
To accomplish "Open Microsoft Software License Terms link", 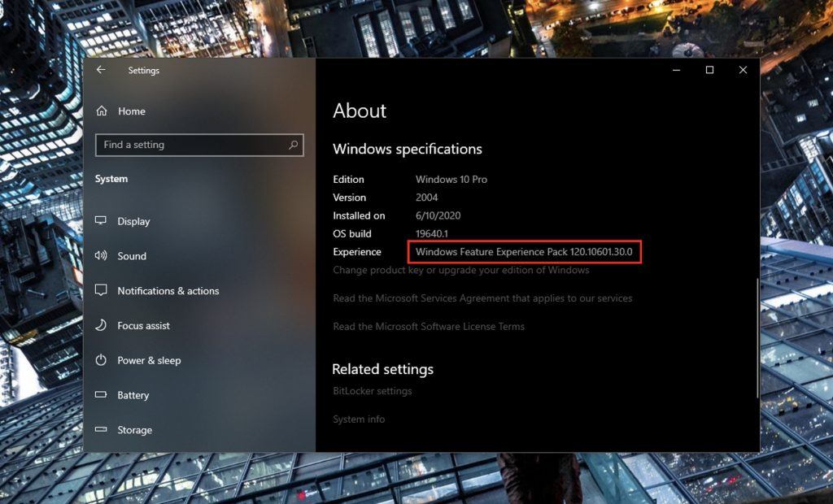I will click(429, 327).
